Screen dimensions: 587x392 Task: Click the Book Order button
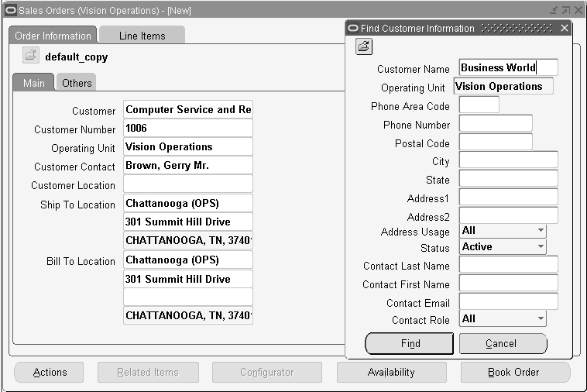click(515, 372)
